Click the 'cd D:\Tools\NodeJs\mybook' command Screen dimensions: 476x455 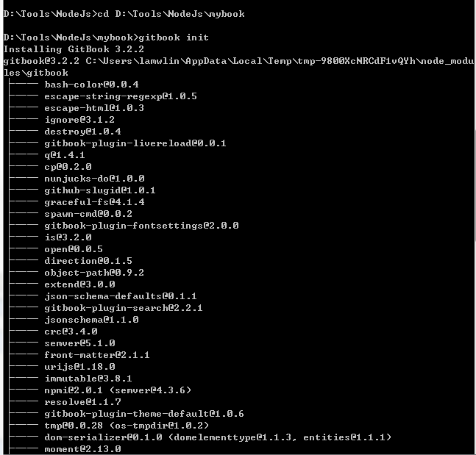click(x=171, y=14)
